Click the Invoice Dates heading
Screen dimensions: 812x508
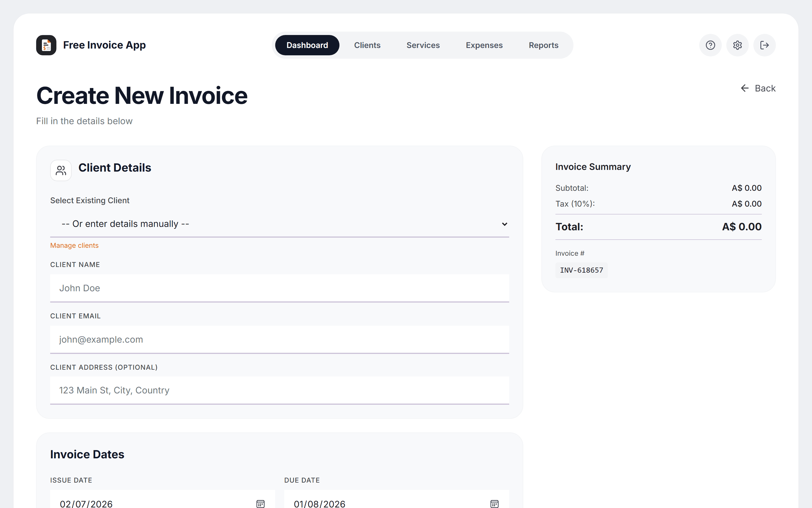point(87,454)
